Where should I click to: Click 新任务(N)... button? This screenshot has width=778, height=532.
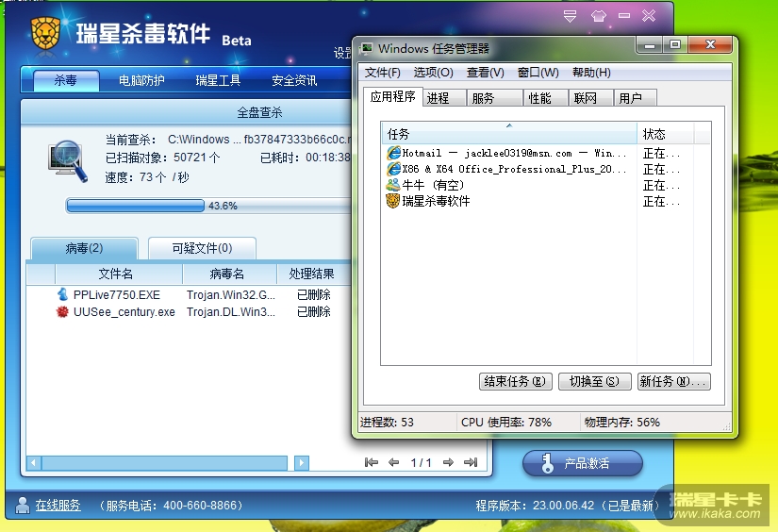click(x=674, y=381)
